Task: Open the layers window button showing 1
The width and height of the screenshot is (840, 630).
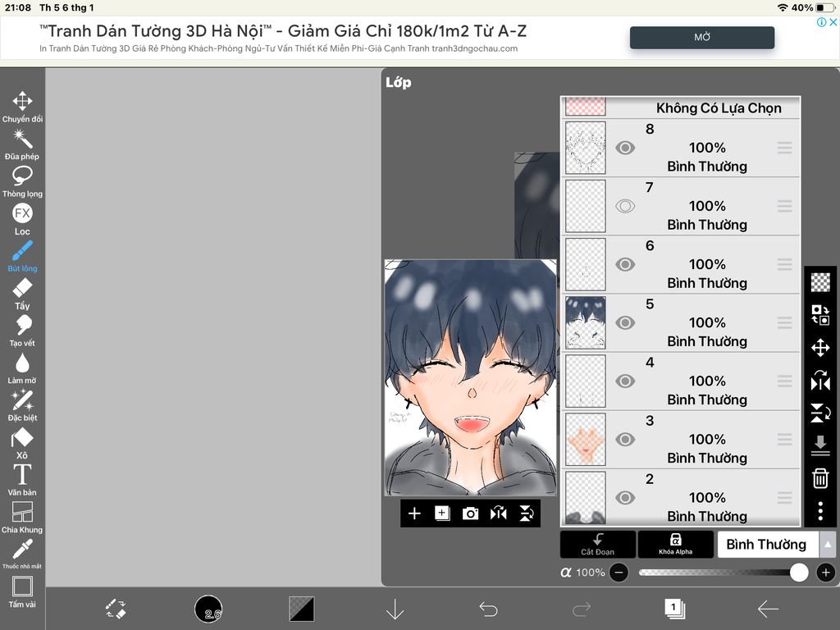Action: [674, 609]
